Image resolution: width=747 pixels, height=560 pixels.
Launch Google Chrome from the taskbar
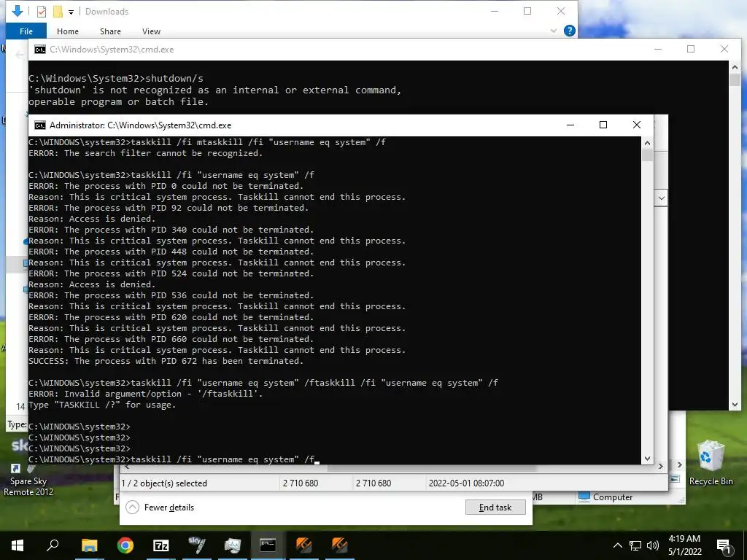point(125,545)
